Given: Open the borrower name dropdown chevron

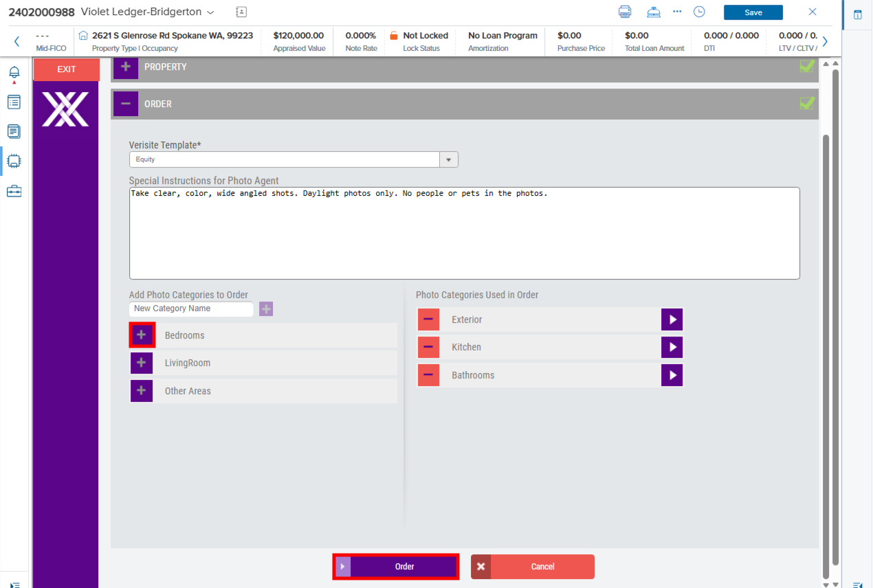Looking at the screenshot, I should [x=210, y=12].
